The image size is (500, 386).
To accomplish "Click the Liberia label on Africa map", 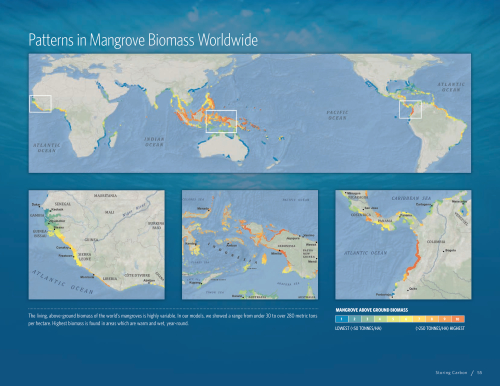I will [x=110, y=278].
